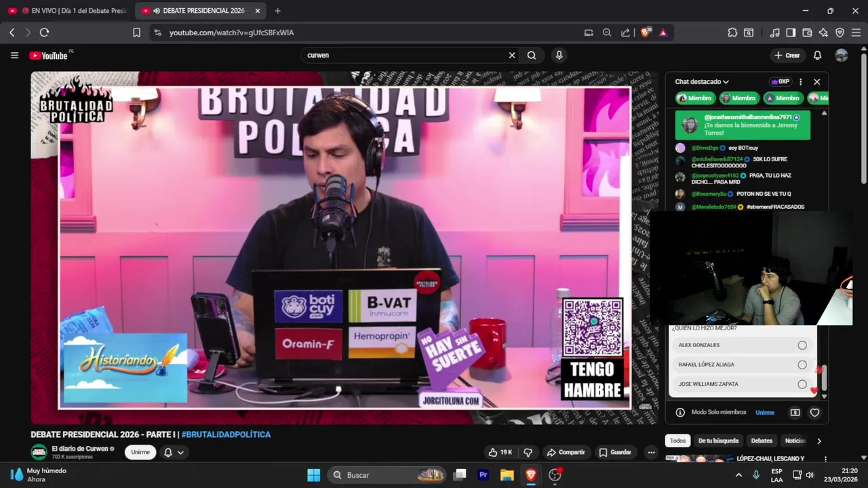
Task: Like the video with 19 K likes
Action: coord(500,452)
